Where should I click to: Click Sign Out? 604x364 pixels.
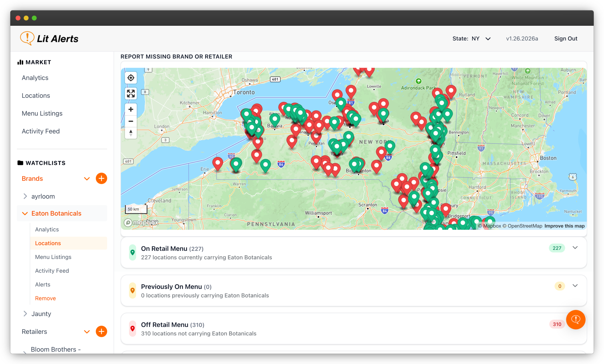point(566,39)
